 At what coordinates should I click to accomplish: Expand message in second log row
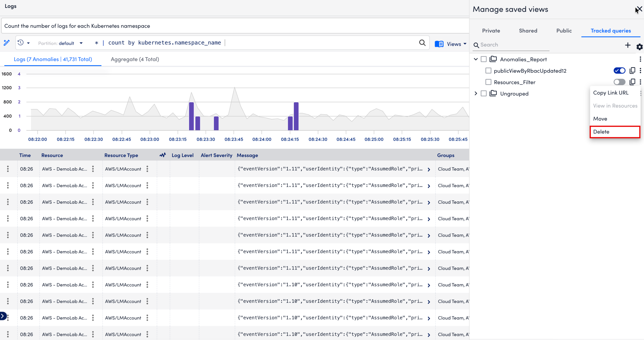[x=429, y=186]
